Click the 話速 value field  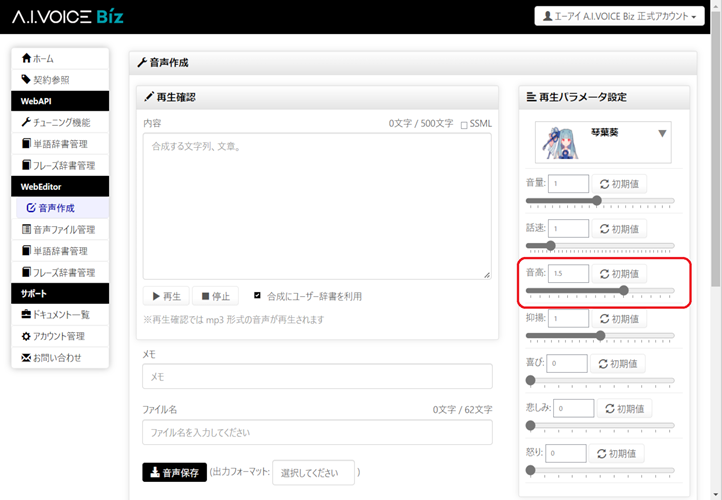click(x=568, y=228)
